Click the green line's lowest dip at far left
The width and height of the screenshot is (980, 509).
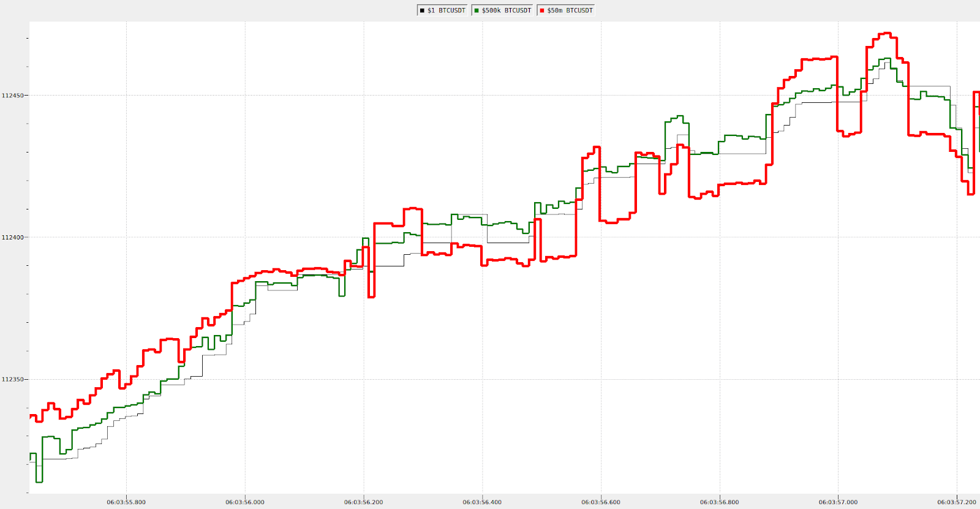point(39,481)
